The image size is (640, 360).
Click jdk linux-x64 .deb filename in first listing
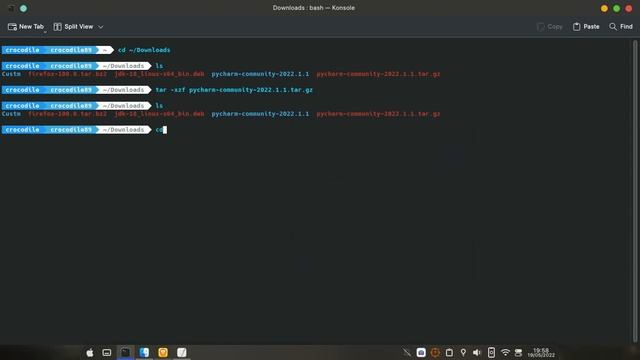(x=159, y=74)
